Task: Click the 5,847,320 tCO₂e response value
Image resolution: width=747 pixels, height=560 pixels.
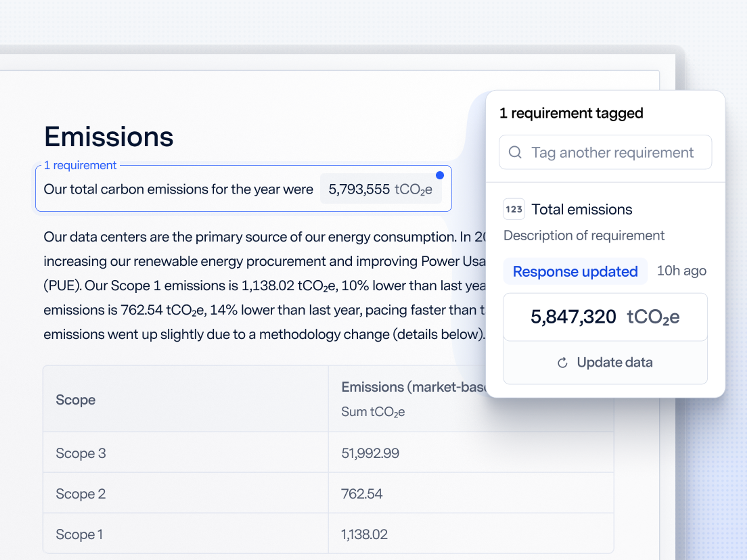Action: [x=605, y=317]
